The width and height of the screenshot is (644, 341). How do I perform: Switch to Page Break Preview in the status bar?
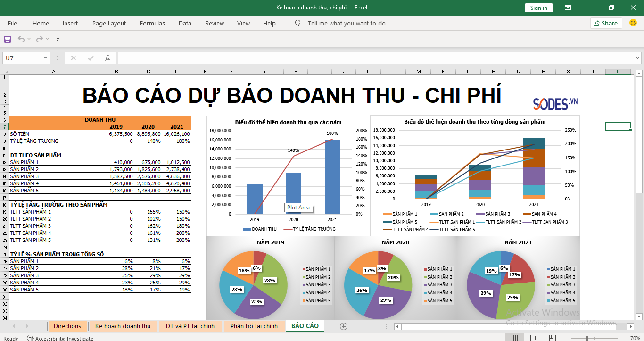(x=552, y=338)
